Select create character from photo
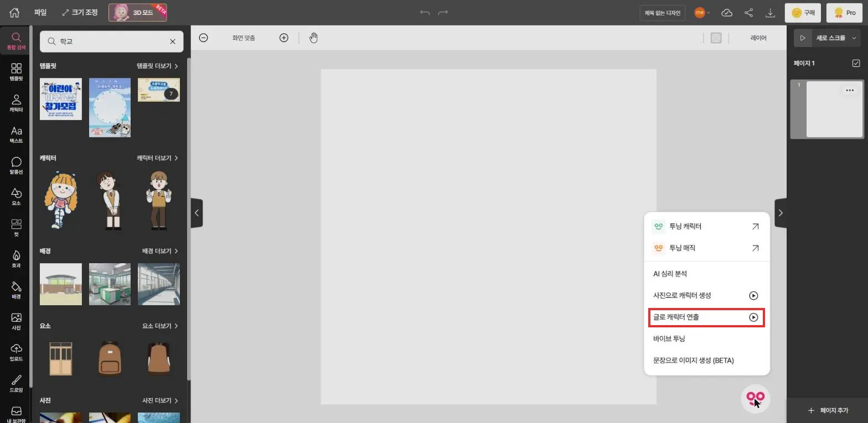Viewport: 868px width, 423px height. click(x=707, y=295)
